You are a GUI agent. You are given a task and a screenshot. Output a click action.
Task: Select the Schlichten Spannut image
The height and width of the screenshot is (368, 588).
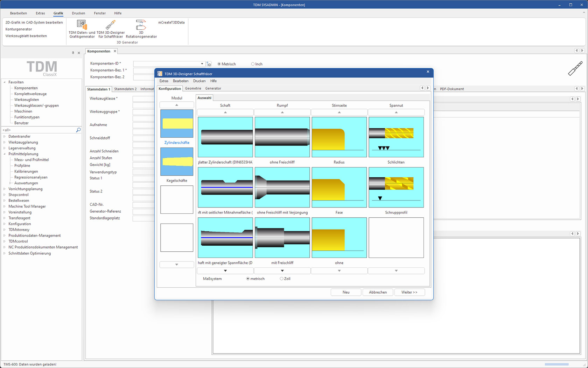click(x=396, y=137)
